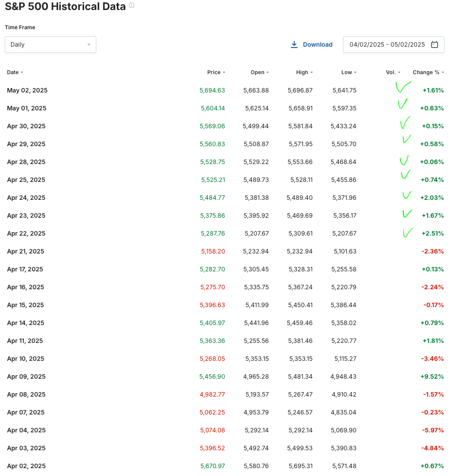Click the Apr 07, 2025 date cell

[x=26, y=413]
